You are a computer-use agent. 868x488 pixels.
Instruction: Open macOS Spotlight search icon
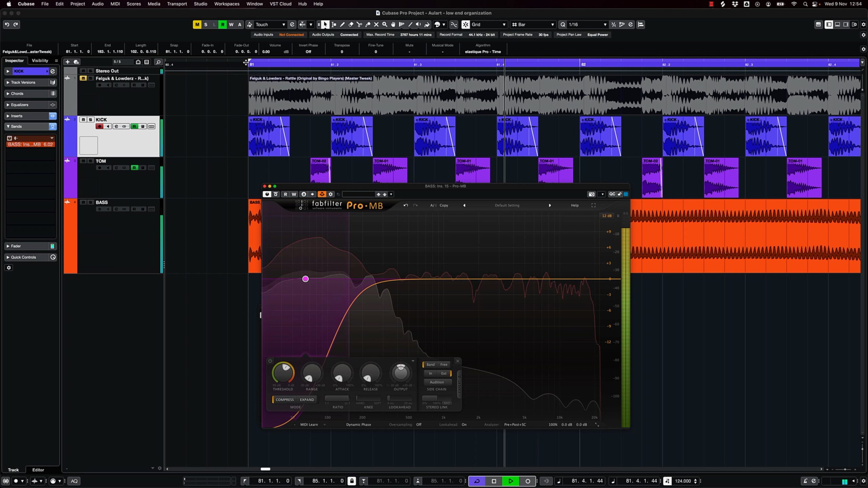805,4
